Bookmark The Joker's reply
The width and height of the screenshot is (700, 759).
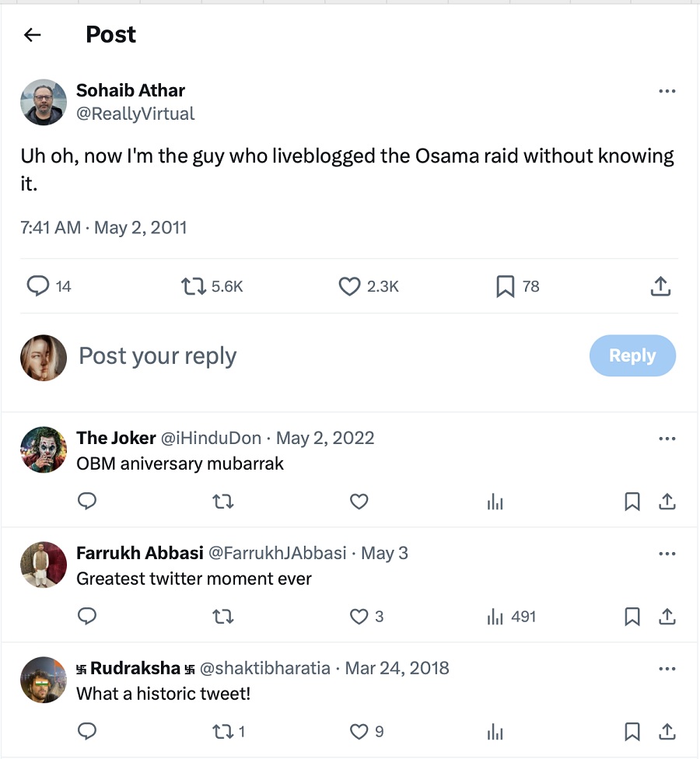pyautogui.click(x=632, y=502)
